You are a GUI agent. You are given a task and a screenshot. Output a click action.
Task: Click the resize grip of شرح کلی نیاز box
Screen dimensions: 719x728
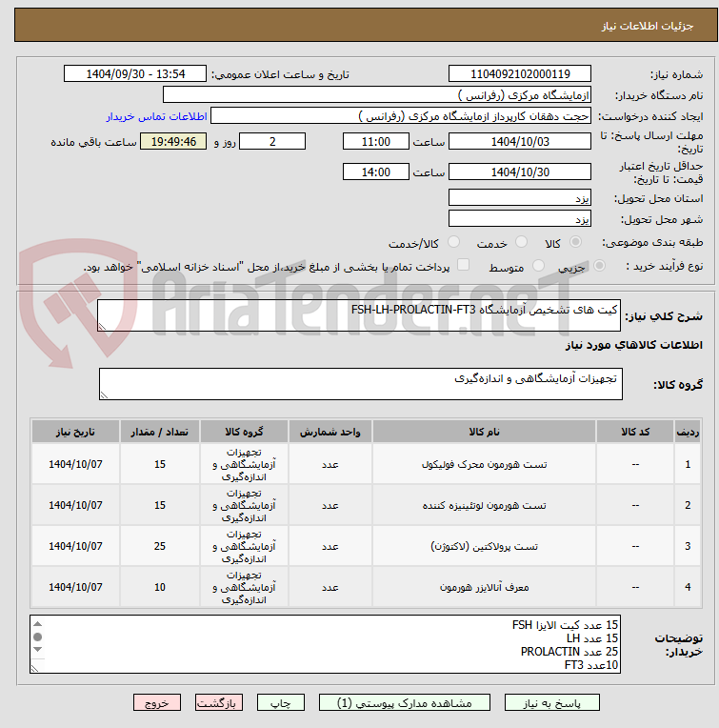[103, 326]
